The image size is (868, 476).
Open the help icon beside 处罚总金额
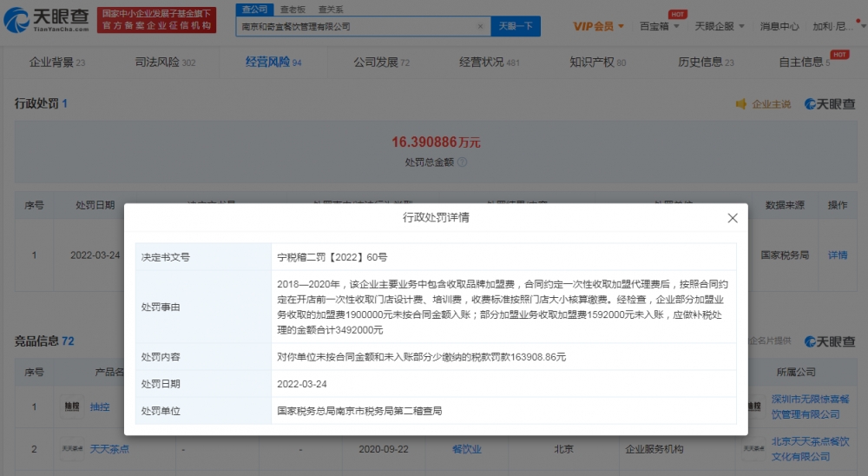pyautogui.click(x=463, y=162)
